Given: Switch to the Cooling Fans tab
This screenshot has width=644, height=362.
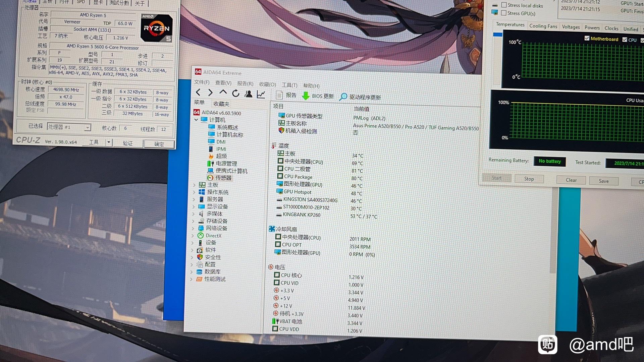Looking at the screenshot, I should pyautogui.click(x=543, y=26).
